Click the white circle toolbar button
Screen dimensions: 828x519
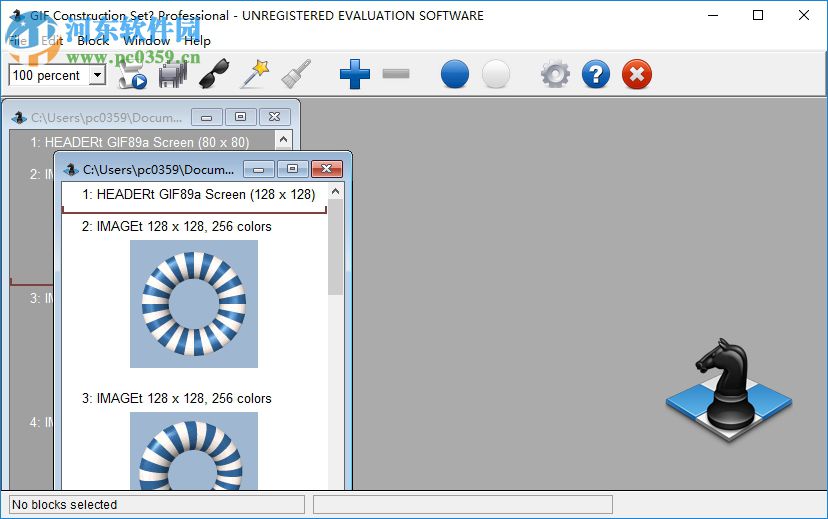496,74
